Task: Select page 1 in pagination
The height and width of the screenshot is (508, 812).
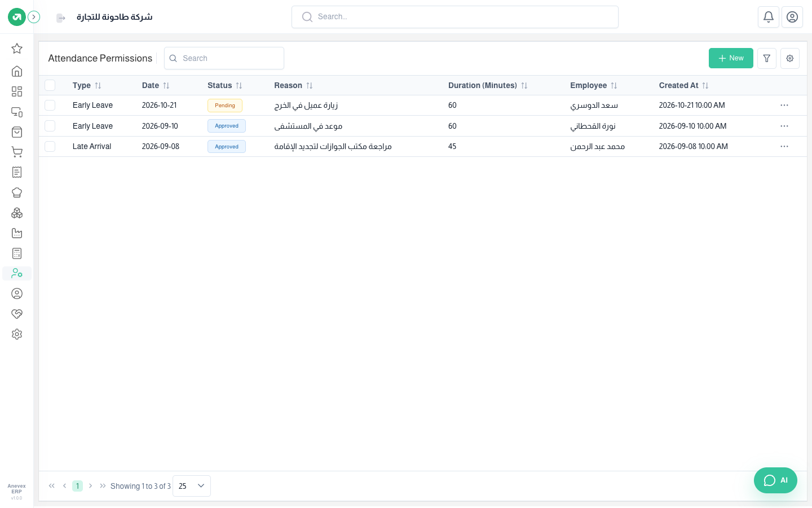Action: (x=78, y=486)
